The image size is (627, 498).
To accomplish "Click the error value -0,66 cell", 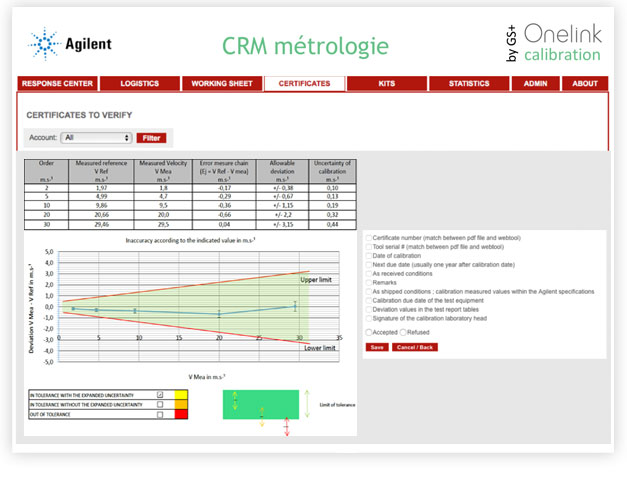I will (224, 215).
